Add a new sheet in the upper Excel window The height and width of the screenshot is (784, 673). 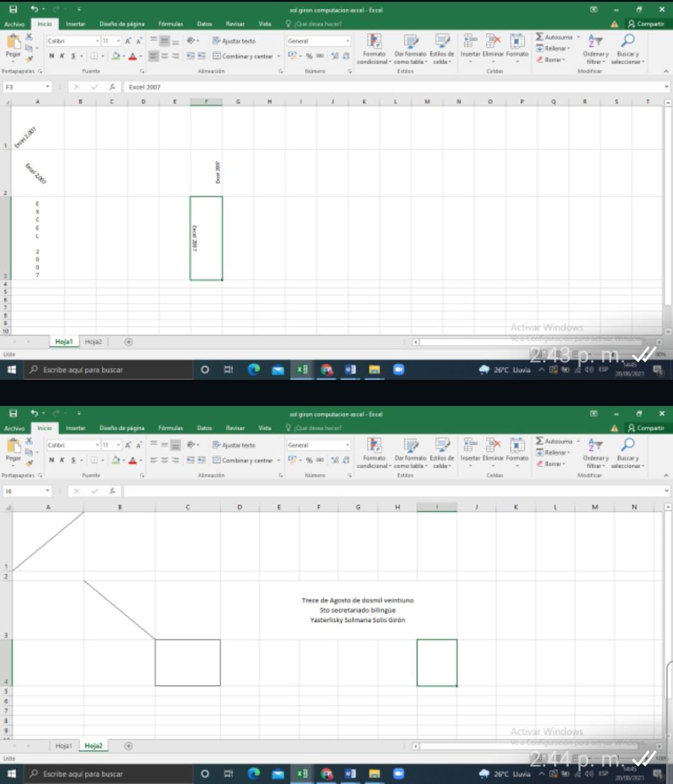coord(128,342)
